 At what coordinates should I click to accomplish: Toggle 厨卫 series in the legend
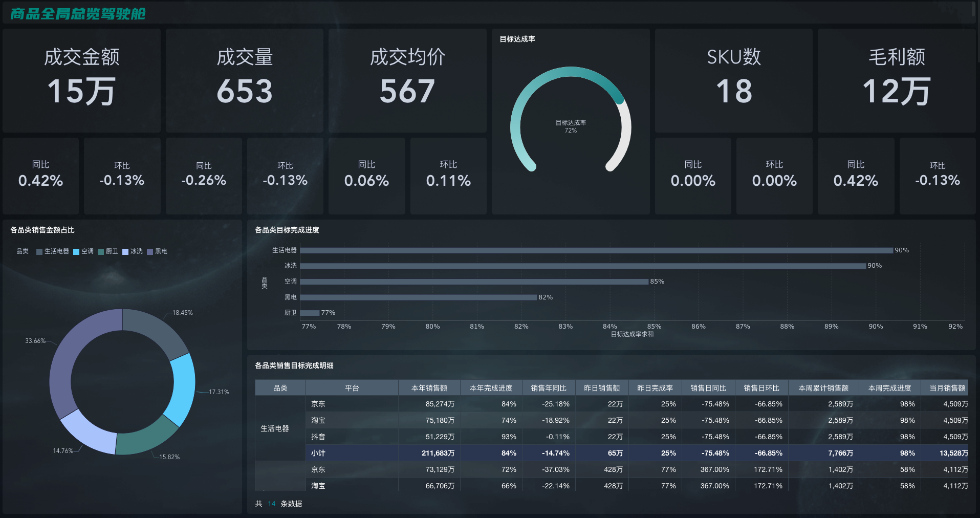(108, 251)
